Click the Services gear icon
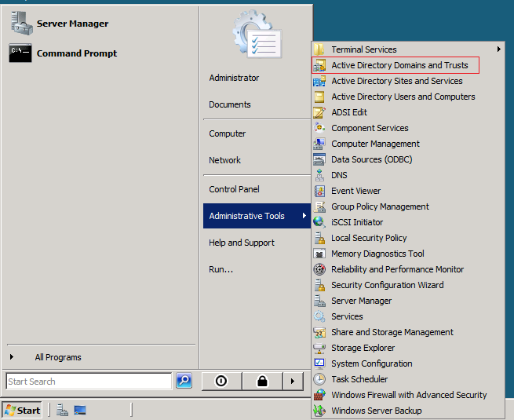The width and height of the screenshot is (514, 420). [x=319, y=316]
